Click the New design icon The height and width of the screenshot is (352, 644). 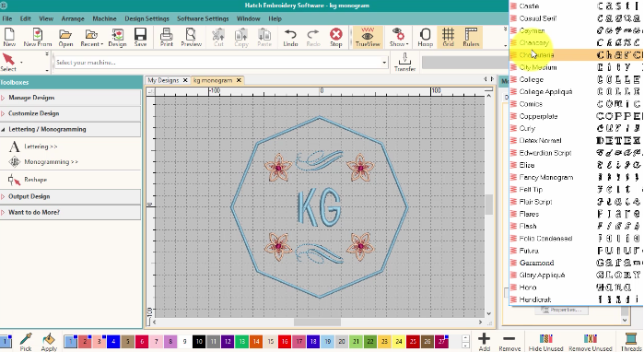9,37
